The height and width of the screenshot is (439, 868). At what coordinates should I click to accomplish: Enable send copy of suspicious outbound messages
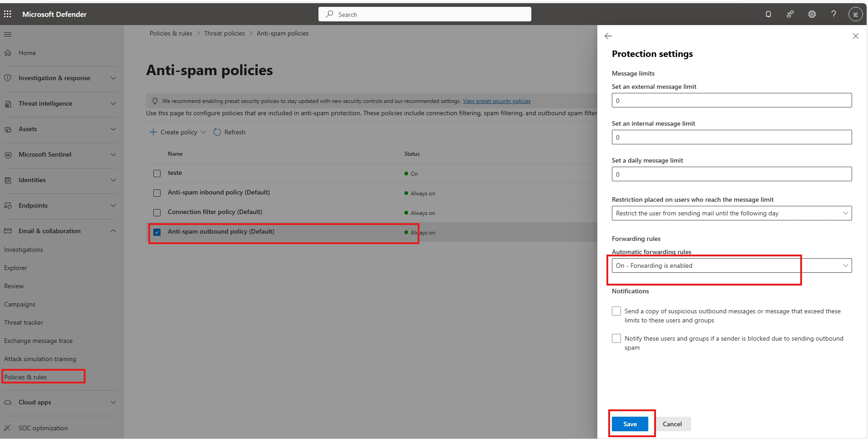click(616, 311)
